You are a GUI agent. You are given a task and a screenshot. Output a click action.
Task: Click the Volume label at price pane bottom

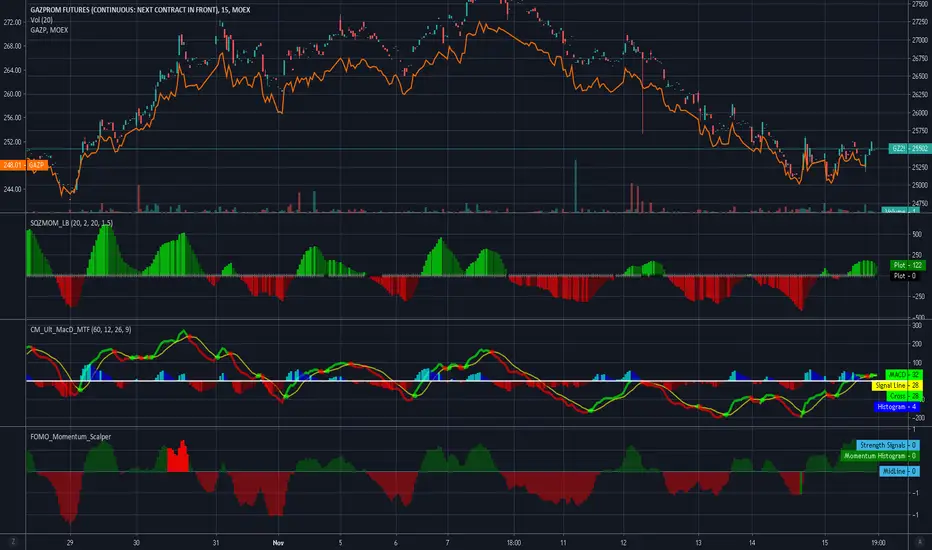(900, 210)
